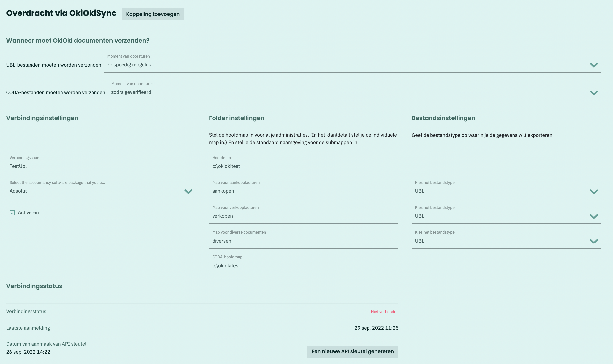The height and width of the screenshot is (364, 613).
Task: Edit the Verbindingsnaam field TestUbl
Action: (101, 164)
